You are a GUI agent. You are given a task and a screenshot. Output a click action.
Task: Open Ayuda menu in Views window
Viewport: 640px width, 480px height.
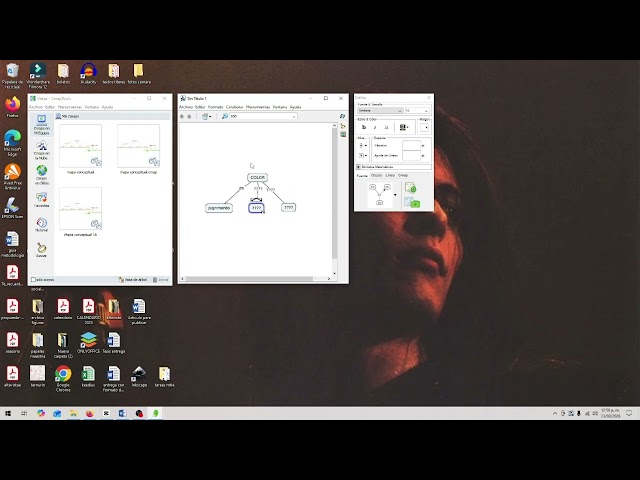click(107, 107)
